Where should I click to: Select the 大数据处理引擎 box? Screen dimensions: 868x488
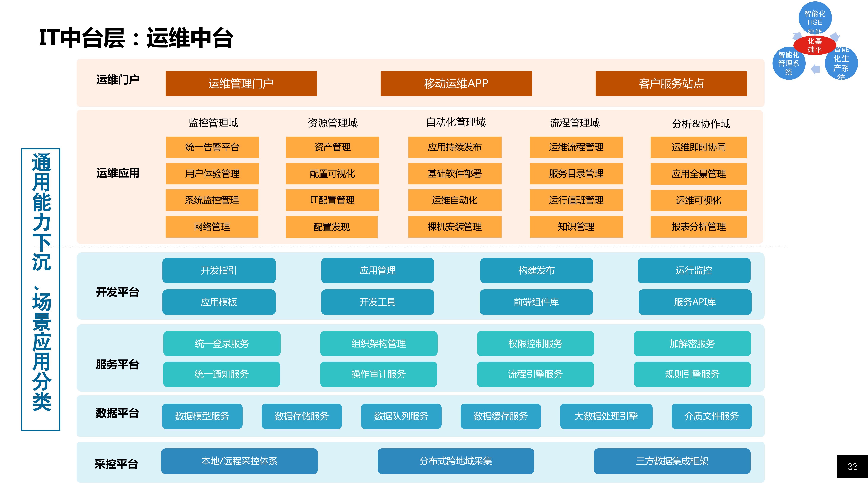tap(606, 416)
